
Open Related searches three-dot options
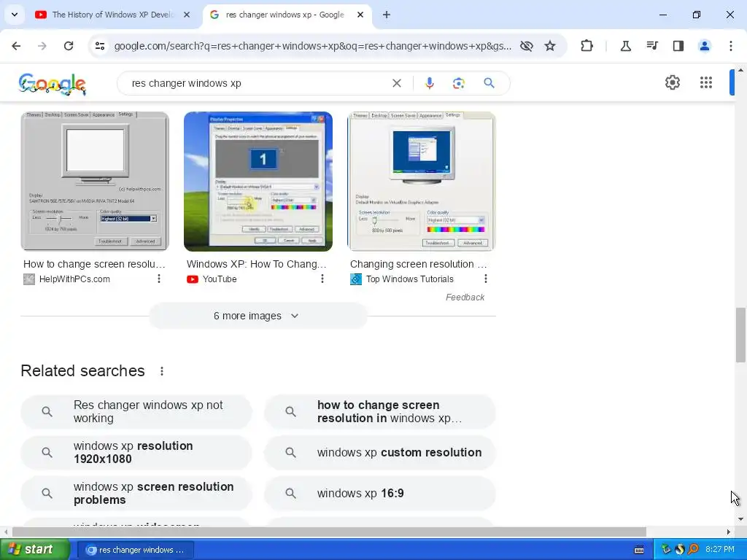(162, 371)
